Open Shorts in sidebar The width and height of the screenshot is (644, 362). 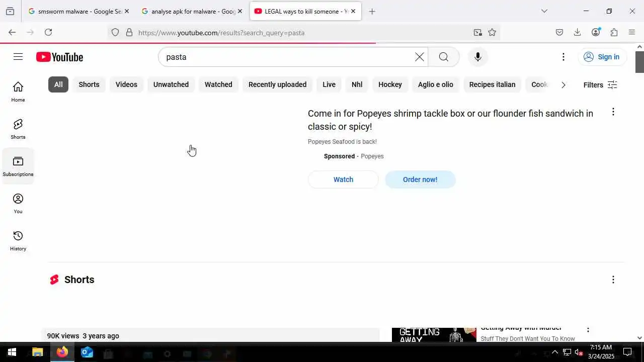(18, 129)
